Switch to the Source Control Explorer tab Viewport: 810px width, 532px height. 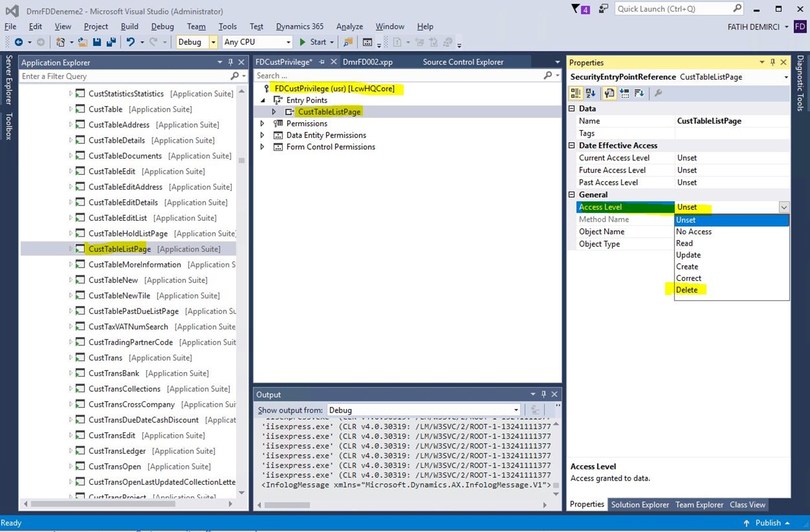(463, 62)
